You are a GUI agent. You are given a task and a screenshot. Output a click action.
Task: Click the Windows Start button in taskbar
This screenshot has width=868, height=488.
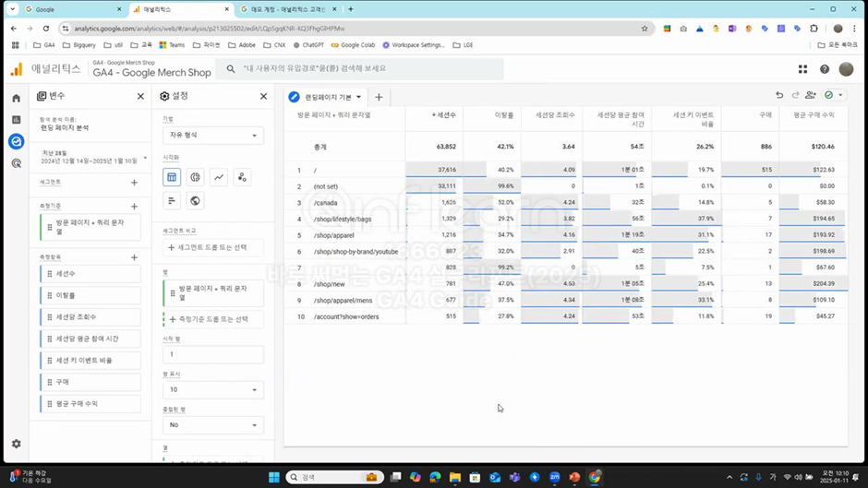pyautogui.click(x=274, y=477)
